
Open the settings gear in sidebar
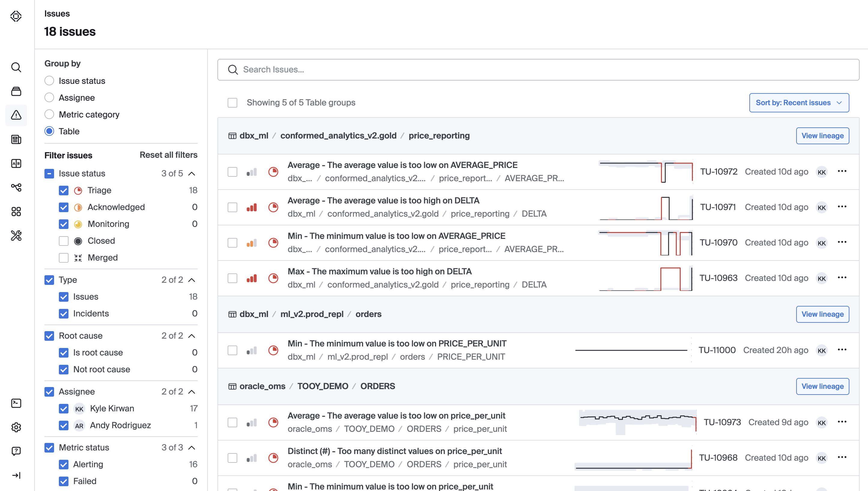coord(16,427)
